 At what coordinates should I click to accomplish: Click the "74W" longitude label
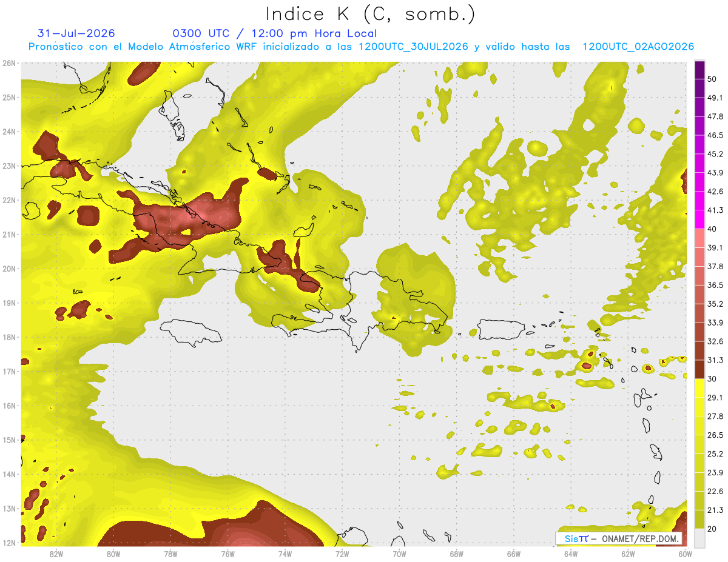(x=285, y=554)
